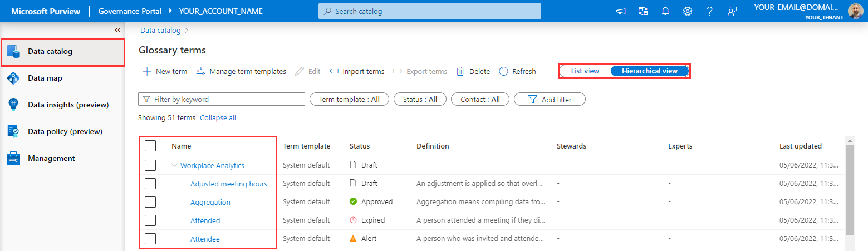Click the Import terms arrow icon
The width and height of the screenshot is (868, 251).
click(x=334, y=71)
